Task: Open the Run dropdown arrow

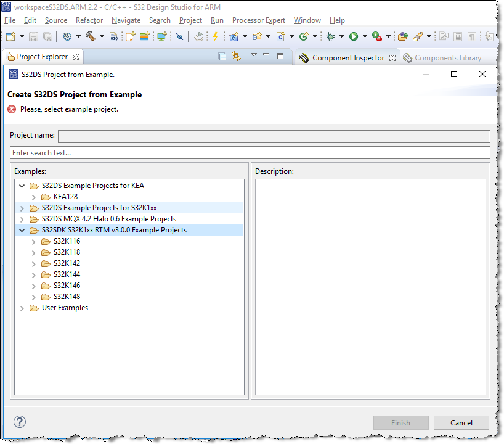Action: pyautogui.click(x=365, y=36)
